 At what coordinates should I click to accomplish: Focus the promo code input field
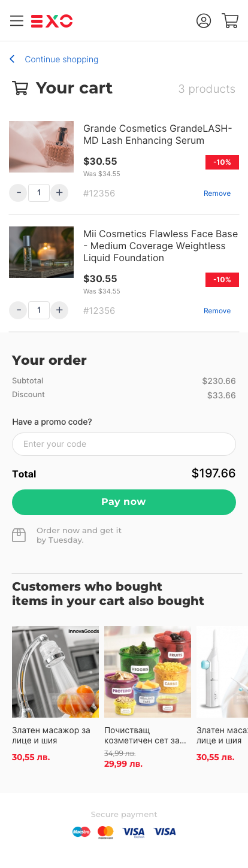124,444
